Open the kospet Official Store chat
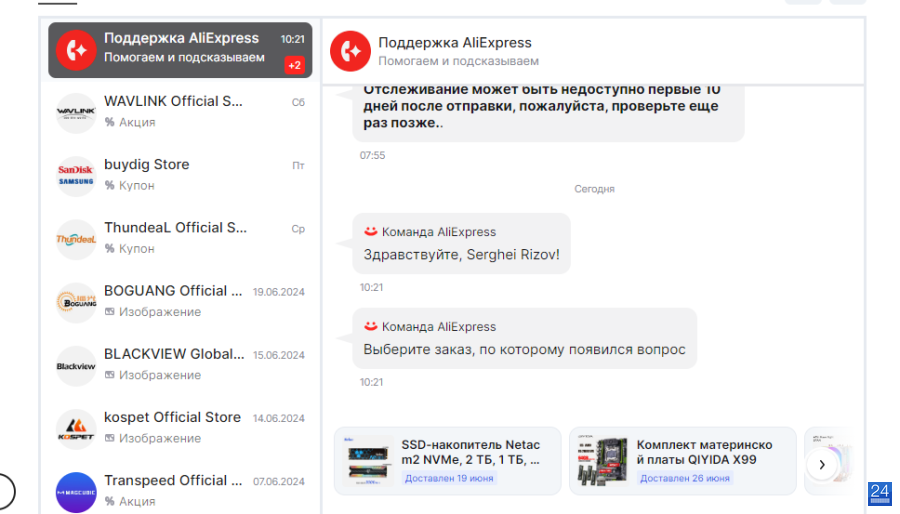 tap(180, 427)
